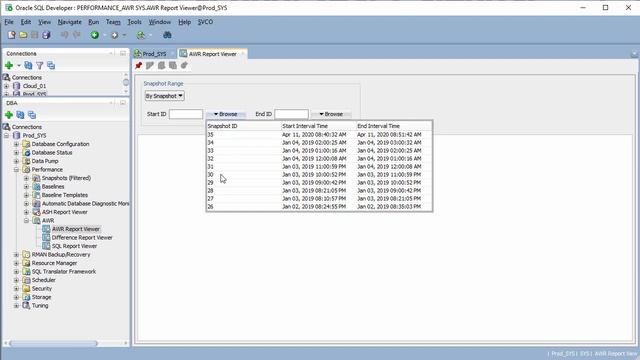640x360 pixels.
Task: Select Snapshots (Filtered) tree item
Action: click(x=66, y=178)
